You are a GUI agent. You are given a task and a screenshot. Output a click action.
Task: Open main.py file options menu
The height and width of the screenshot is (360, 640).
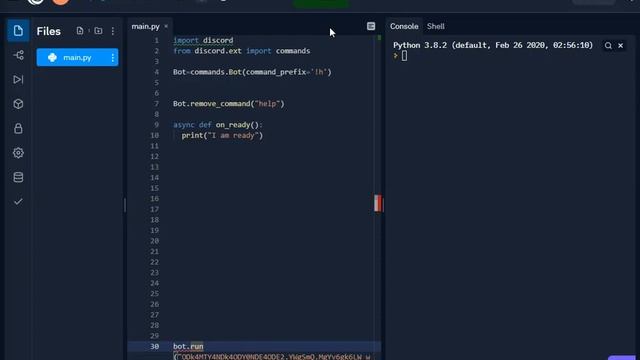113,58
